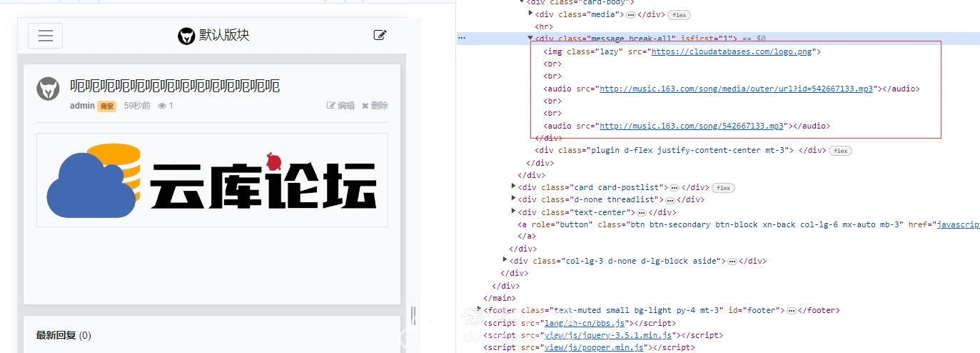Click the 默认版块 forum title
Viewport: 980px width, 353px height.
[224, 36]
